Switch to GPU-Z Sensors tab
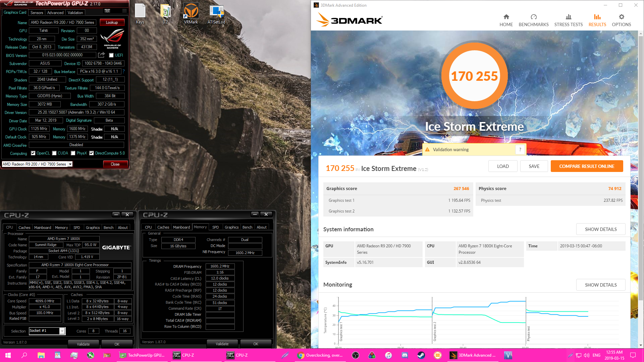 (x=37, y=13)
